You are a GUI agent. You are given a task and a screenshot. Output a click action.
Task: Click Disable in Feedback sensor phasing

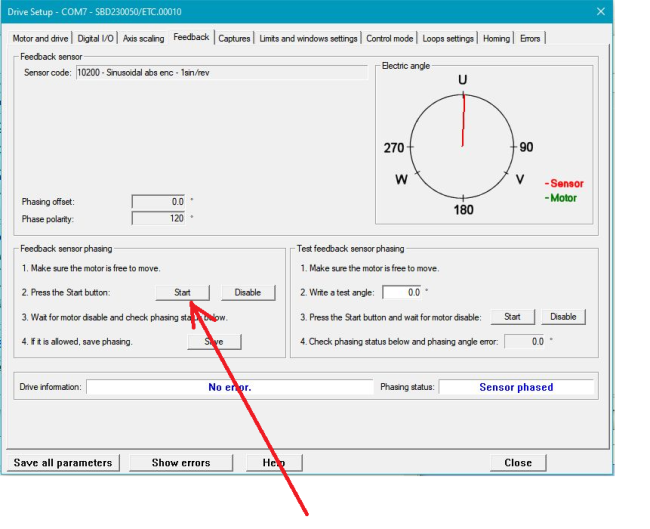[248, 293]
